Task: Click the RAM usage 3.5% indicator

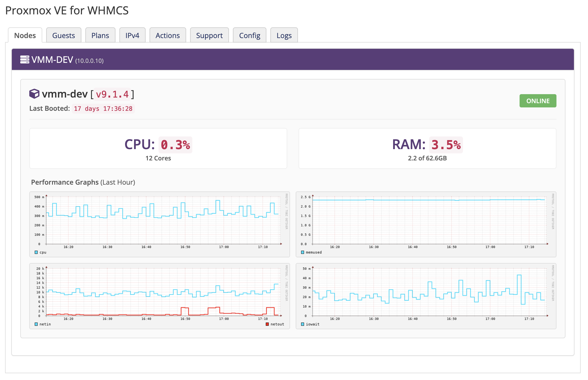Action: tap(446, 145)
